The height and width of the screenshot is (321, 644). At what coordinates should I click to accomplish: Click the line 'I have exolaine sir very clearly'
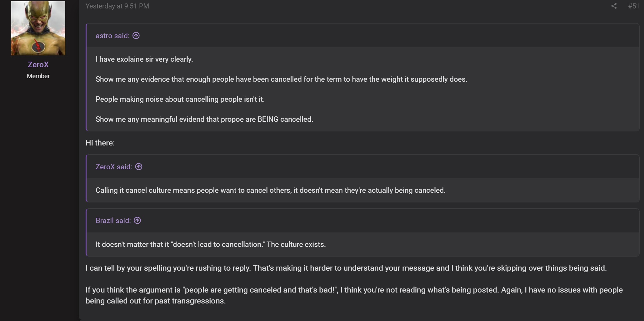(144, 59)
